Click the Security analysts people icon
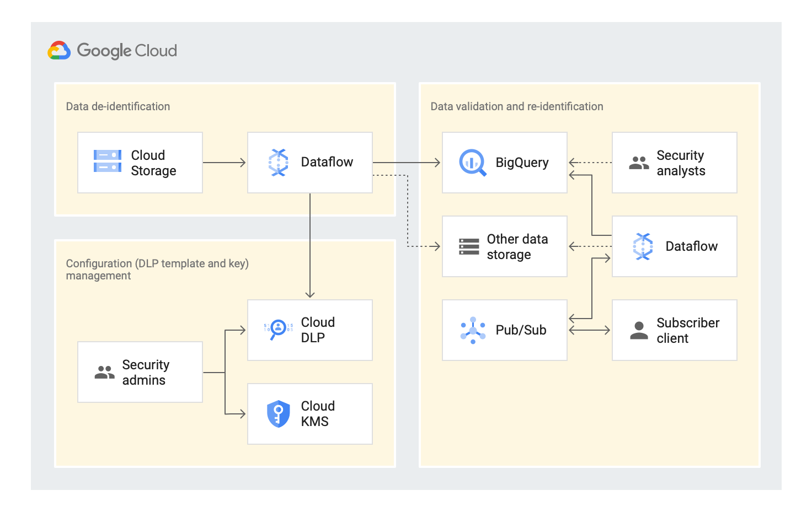 [x=639, y=163]
